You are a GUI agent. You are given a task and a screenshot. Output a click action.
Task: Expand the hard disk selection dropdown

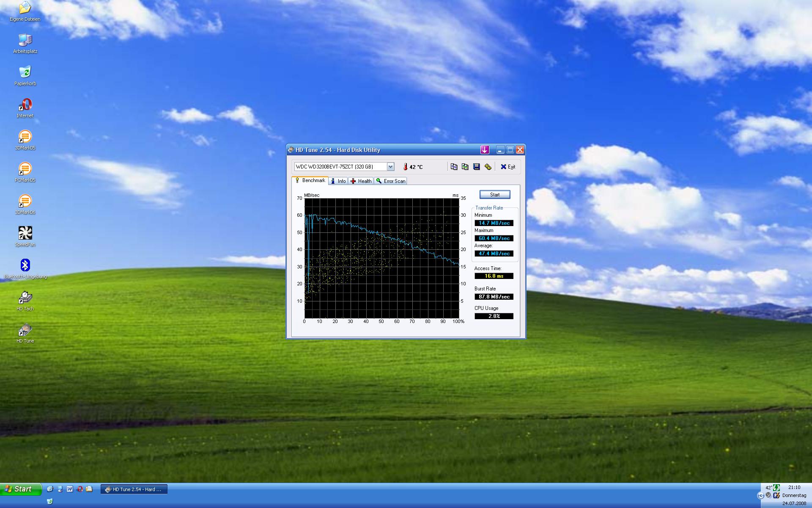[x=390, y=167]
